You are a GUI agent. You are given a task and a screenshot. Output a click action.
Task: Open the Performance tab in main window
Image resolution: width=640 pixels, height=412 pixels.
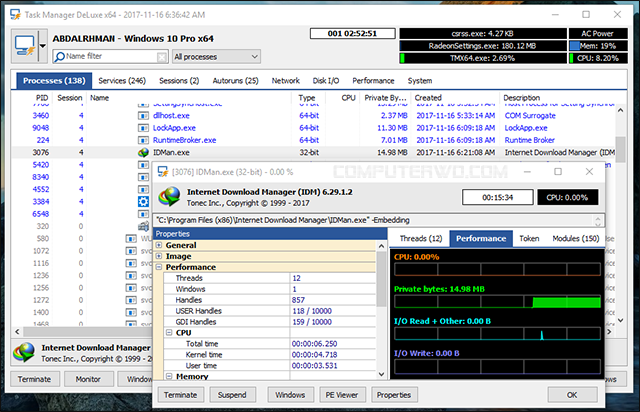pos(373,81)
